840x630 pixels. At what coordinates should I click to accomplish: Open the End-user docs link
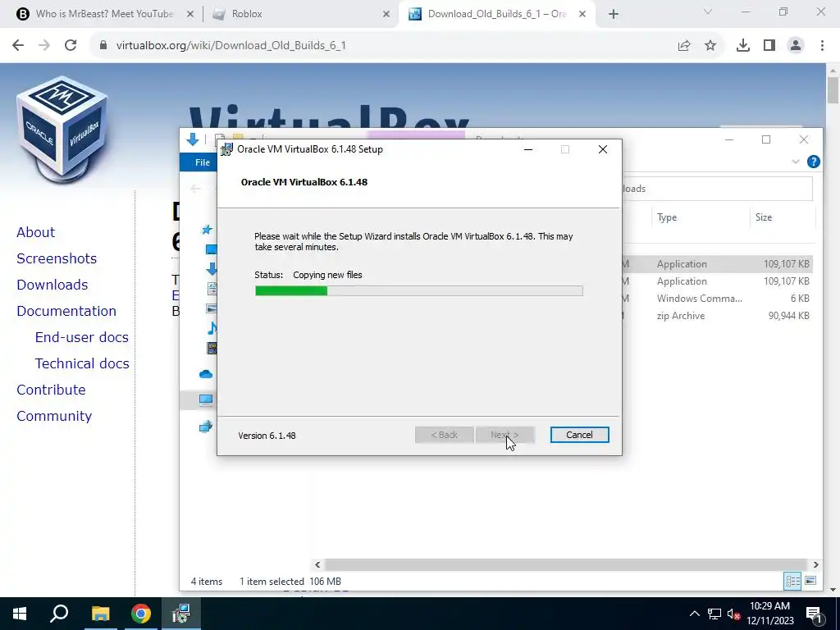[x=81, y=337]
